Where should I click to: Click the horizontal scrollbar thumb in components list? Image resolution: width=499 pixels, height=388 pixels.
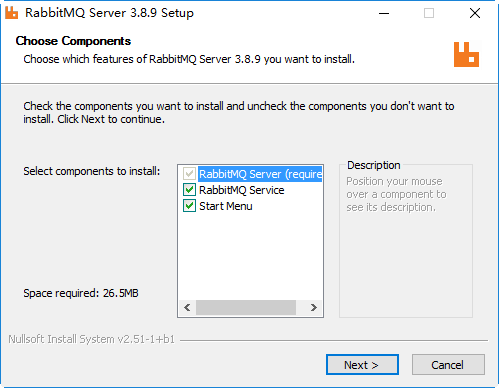coord(246,307)
